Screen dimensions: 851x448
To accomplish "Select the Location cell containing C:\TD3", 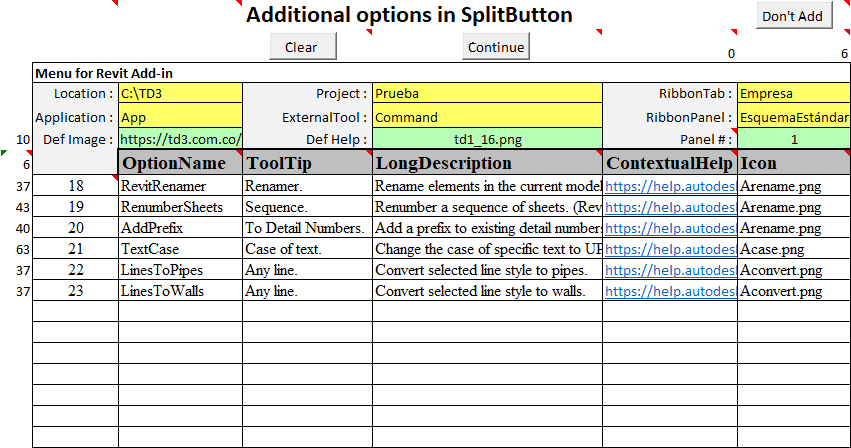I will (180, 93).
